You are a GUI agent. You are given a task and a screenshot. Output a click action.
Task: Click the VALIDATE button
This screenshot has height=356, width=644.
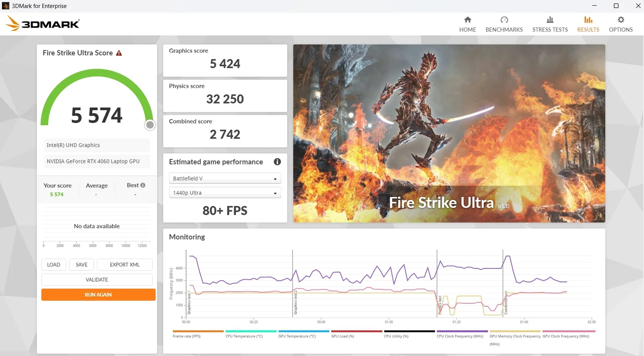click(x=97, y=280)
